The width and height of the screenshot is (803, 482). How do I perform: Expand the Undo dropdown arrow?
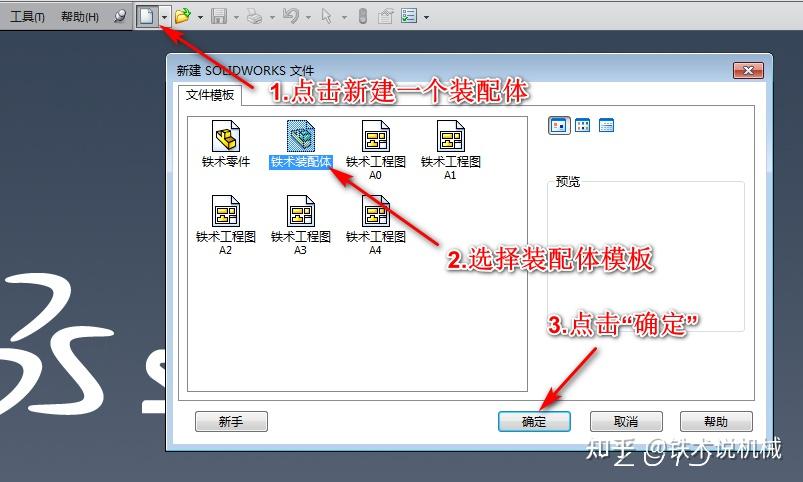pos(308,17)
